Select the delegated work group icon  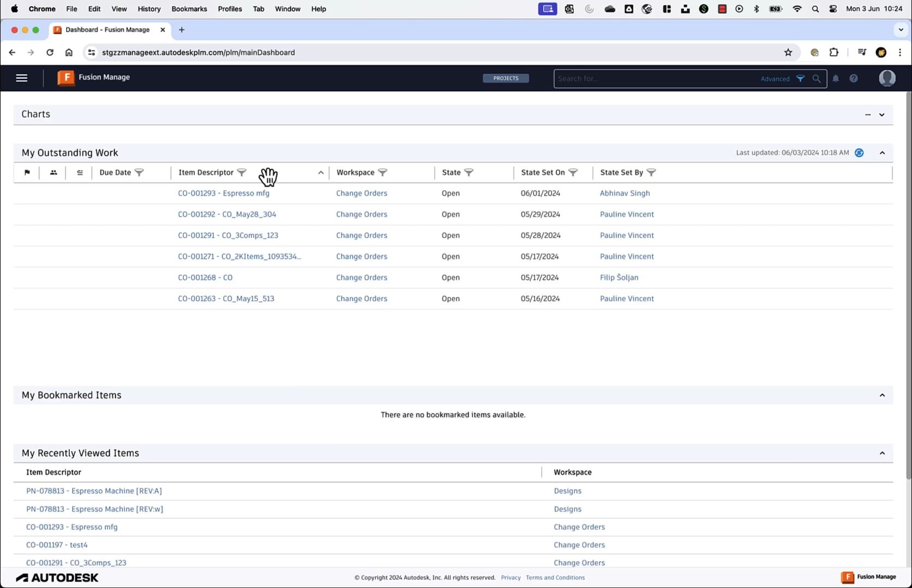53,172
